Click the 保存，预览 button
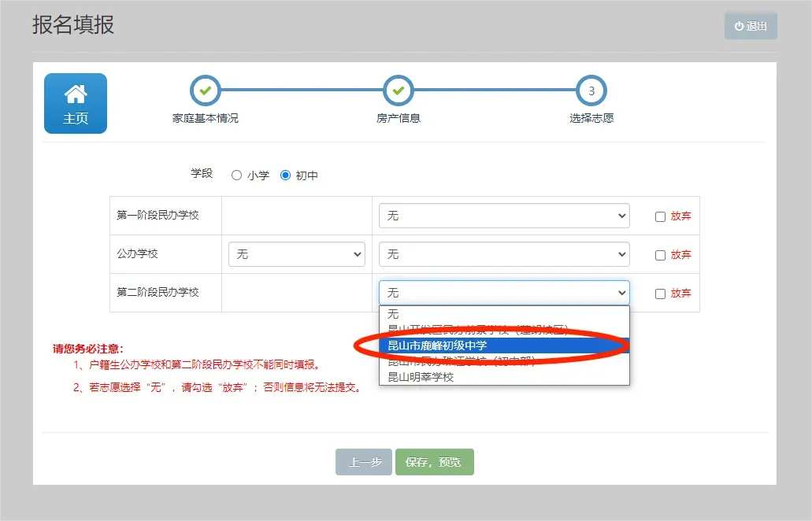 click(x=434, y=462)
